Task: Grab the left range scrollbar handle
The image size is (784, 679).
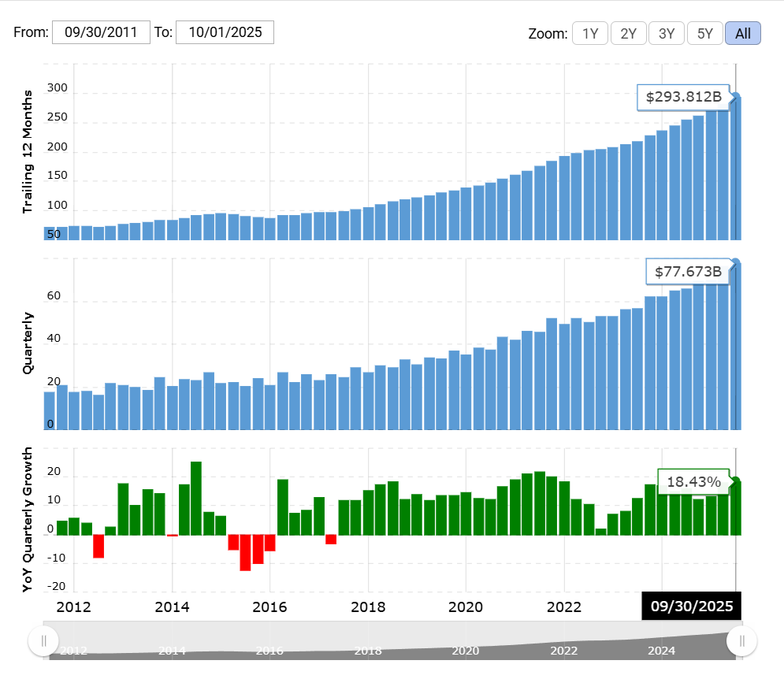Action: (x=44, y=640)
